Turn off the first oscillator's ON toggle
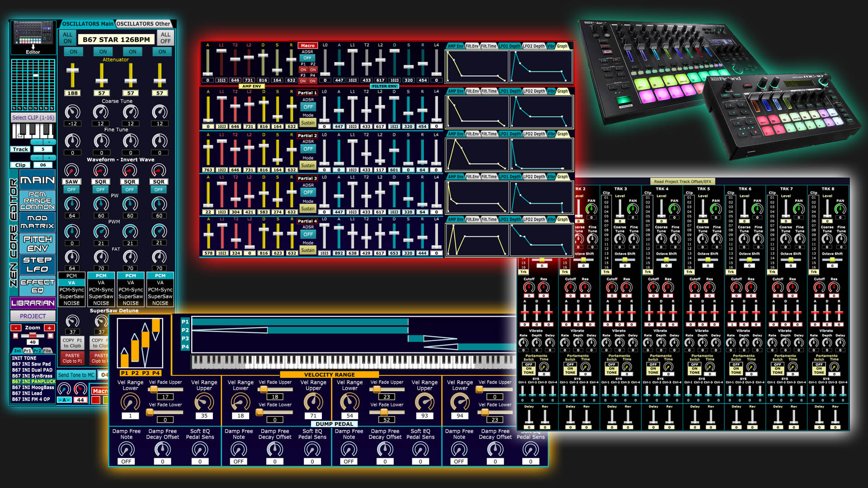The width and height of the screenshot is (868, 488). point(72,52)
